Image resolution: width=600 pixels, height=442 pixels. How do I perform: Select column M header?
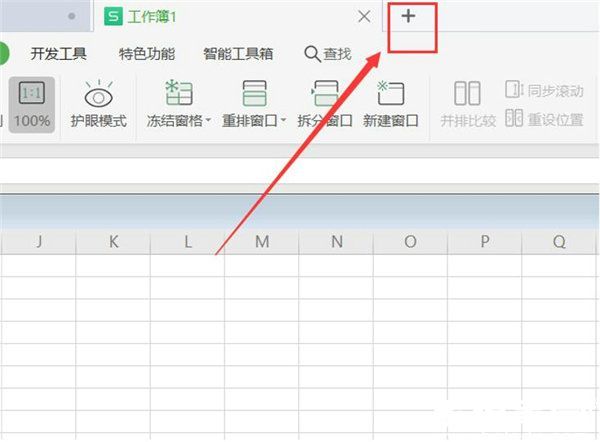[x=262, y=241]
